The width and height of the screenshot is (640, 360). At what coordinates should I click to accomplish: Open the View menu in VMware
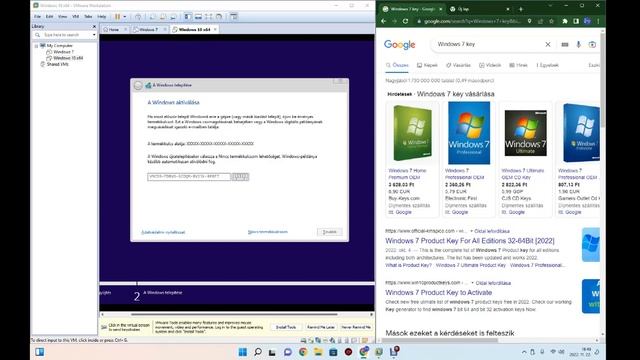62,17
